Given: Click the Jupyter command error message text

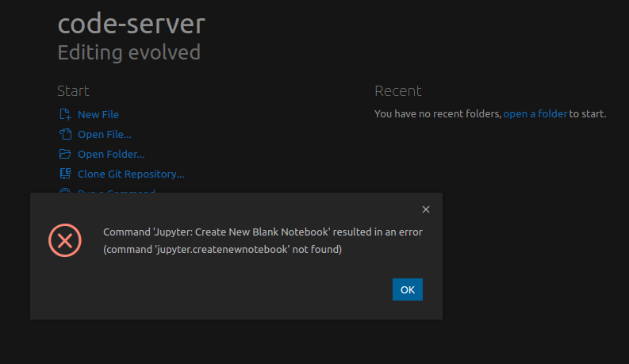Looking at the screenshot, I should click(263, 240).
